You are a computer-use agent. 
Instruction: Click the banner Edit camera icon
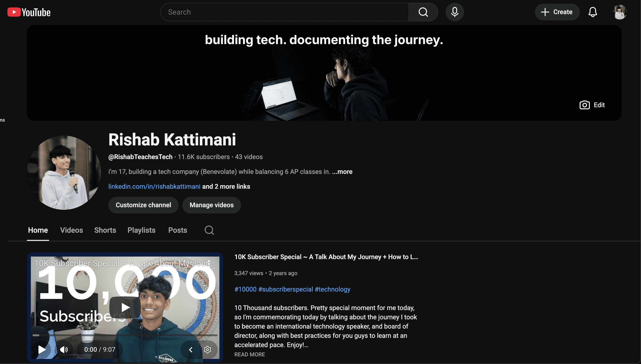(584, 105)
